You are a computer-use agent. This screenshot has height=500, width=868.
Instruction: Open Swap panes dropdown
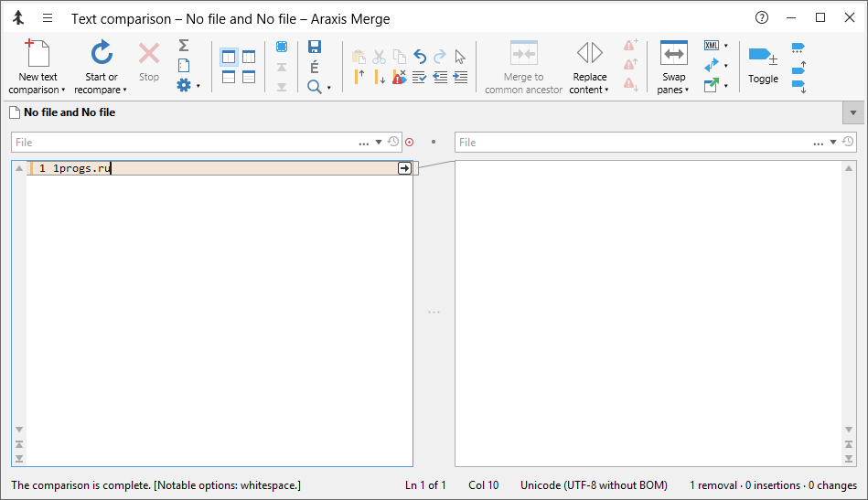click(673, 67)
